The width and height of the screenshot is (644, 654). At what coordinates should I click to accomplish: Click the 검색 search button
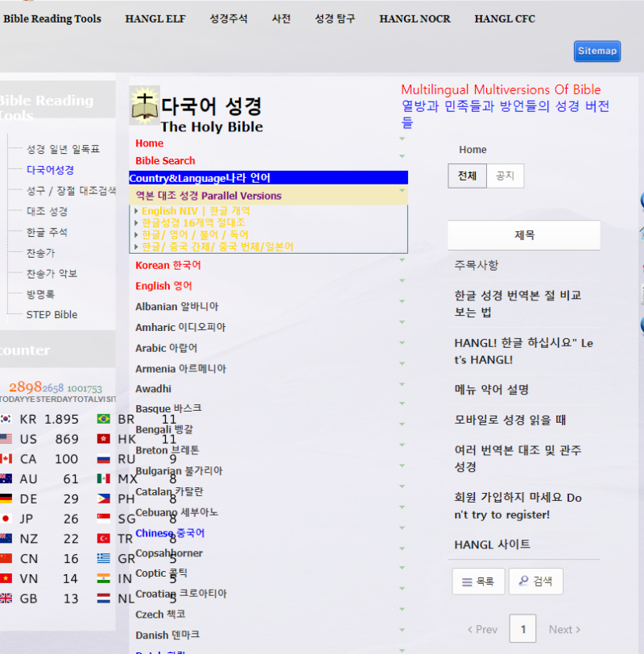(x=535, y=581)
